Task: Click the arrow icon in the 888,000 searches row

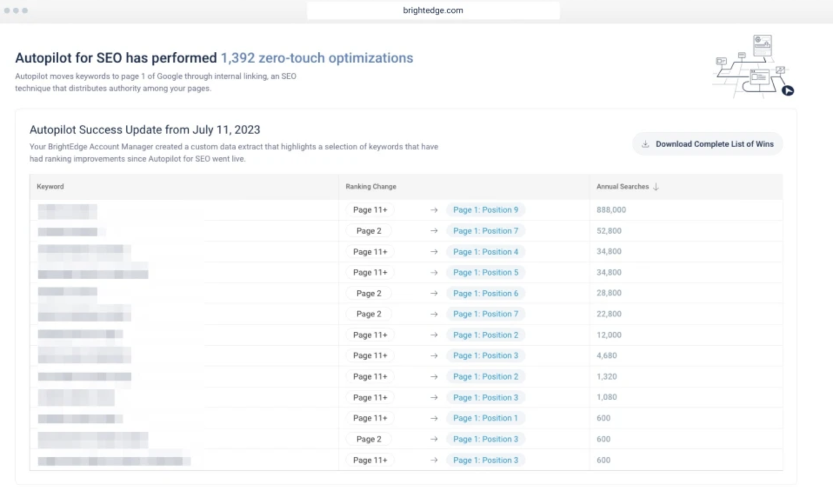Action: pyautogui.click(x=433, y=210)
